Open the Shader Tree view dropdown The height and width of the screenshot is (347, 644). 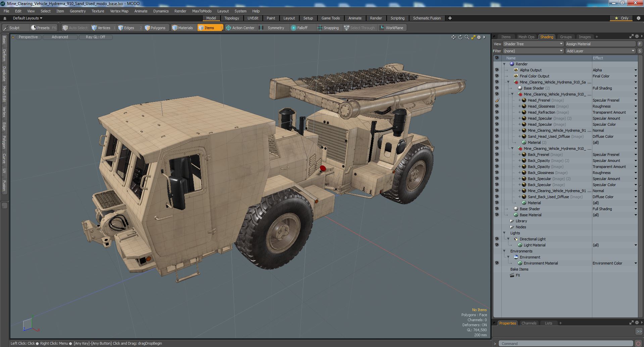tap(533, 44)
